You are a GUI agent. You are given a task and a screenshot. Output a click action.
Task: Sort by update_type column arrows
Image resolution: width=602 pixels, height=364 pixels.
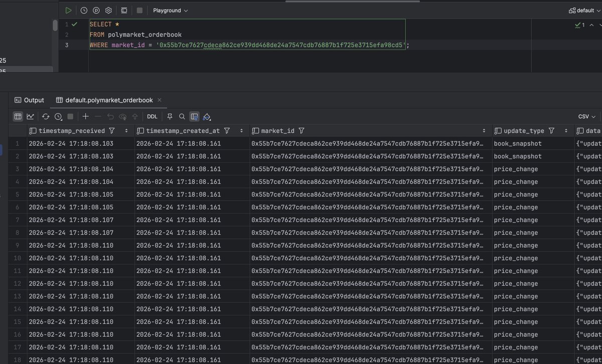[565, 131]
